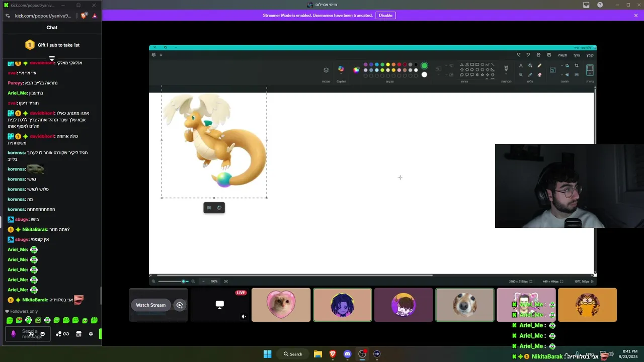Screen dimensions: 644x362
Task: Select the yellow color swatch in Paint
Action: [x=388, y=64]
